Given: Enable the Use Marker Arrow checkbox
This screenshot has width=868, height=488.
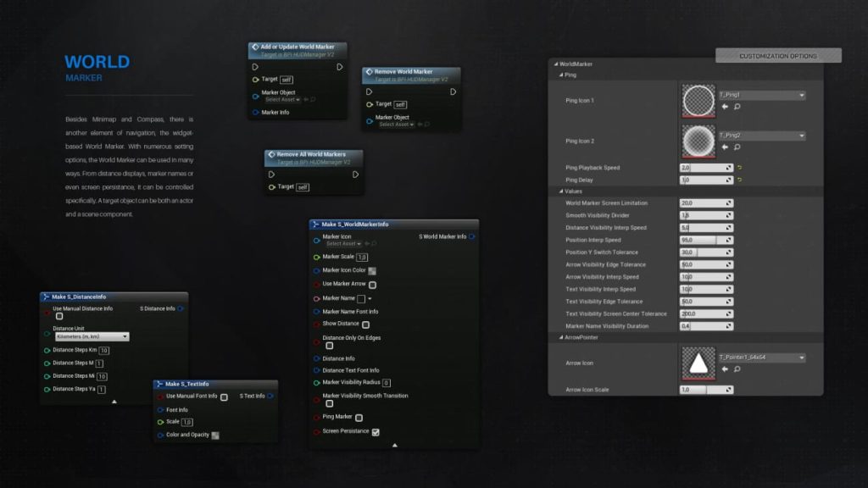Looking at the screenshot, I should click(372, 285).
